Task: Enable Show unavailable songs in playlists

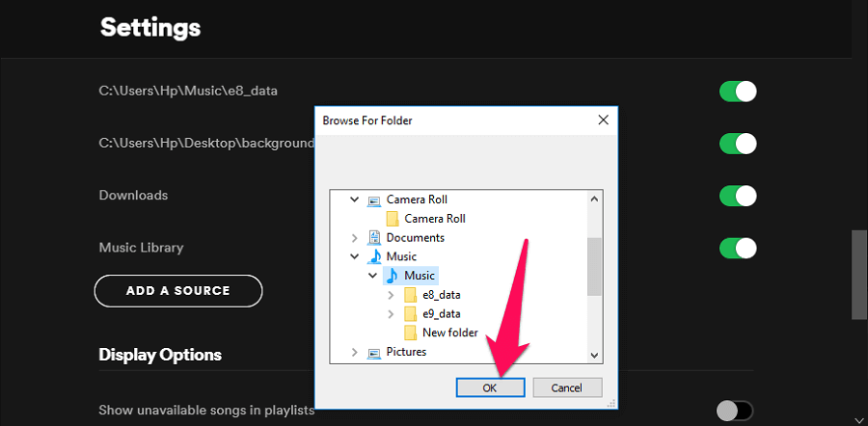Action: (x=735, y=412)
